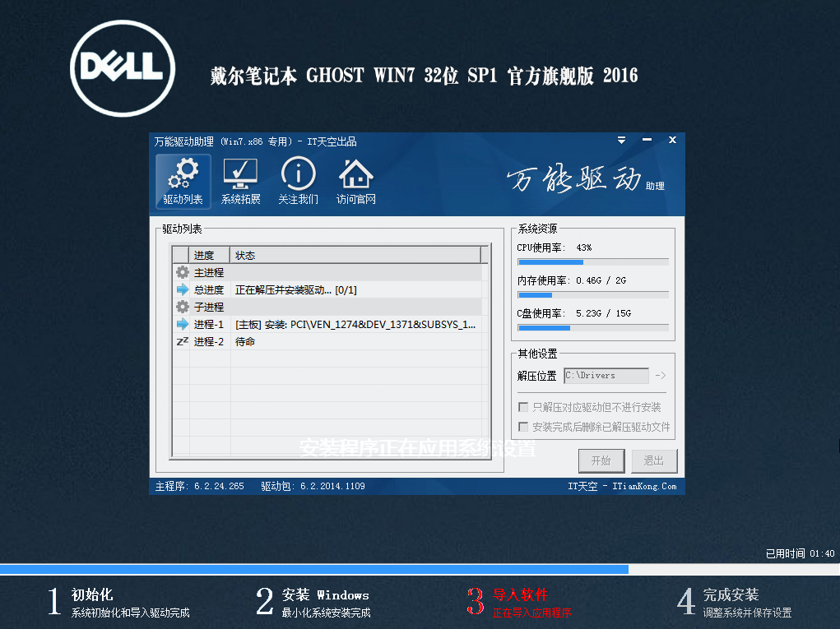Click the gear icon beside 主进程
Image resolution: width=840 pixels, height=629 pixels.
183,272
